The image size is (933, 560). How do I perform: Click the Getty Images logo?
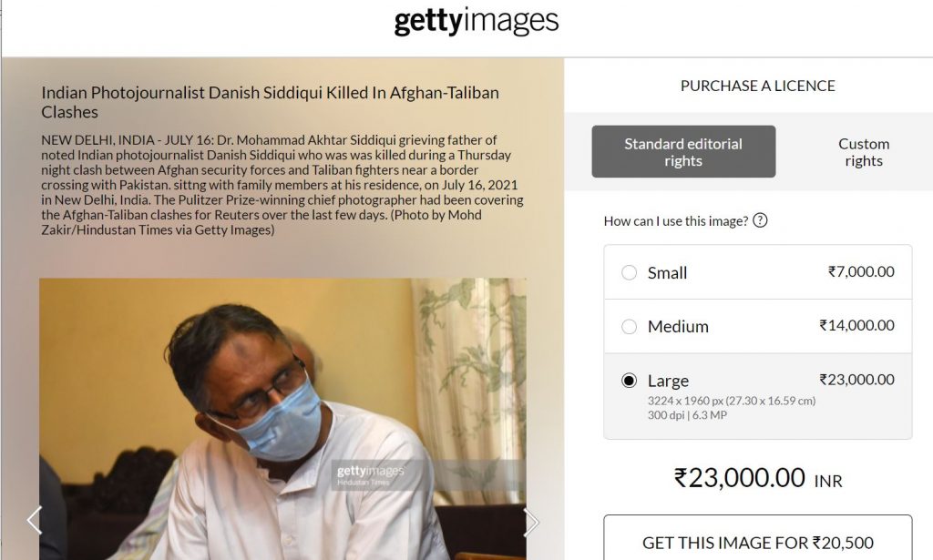(x=476, y=21)
